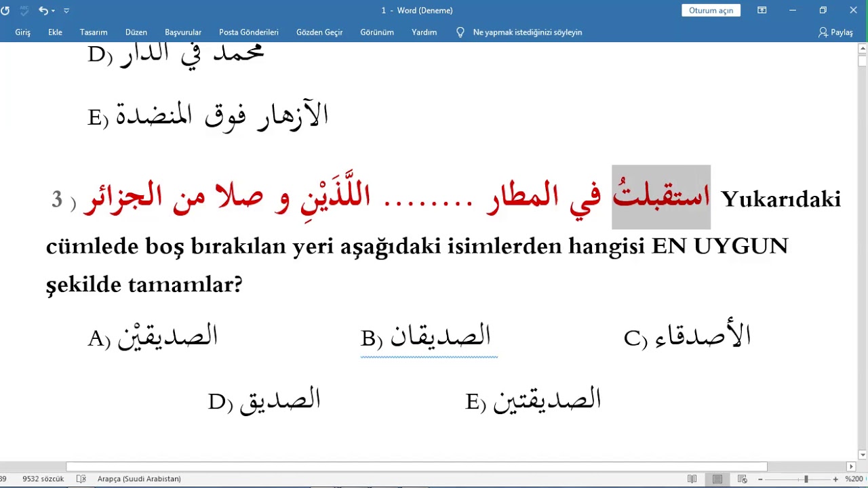This screenshot has width=868, height=488.
Task: Click the 'Ne yapmak istediğinizi söyleyin' search box
Action: click(528, 33)
